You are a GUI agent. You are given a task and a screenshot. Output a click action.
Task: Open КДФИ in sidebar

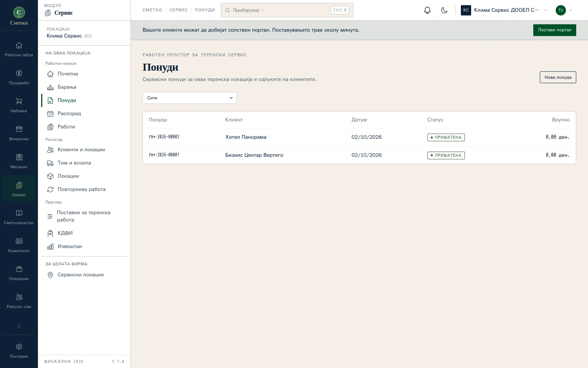[x=85, y=233]
